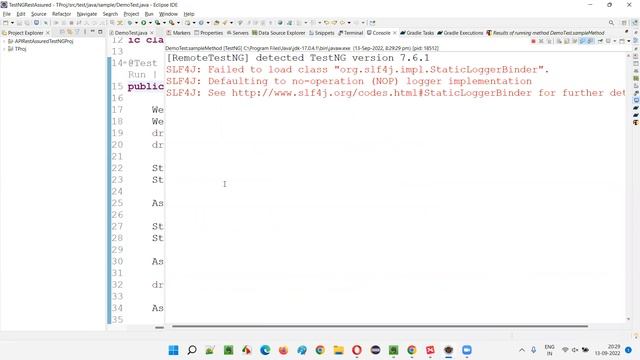Click the red Terminate console button

click(533, 41)
